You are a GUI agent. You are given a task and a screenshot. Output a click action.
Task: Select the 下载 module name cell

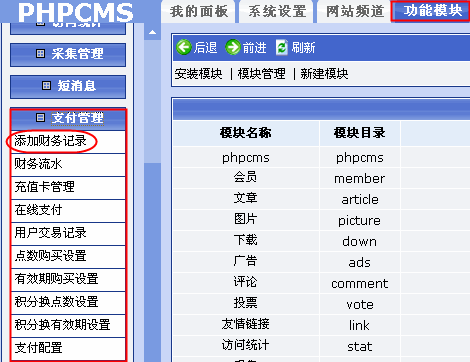click(x=246, y=240)
